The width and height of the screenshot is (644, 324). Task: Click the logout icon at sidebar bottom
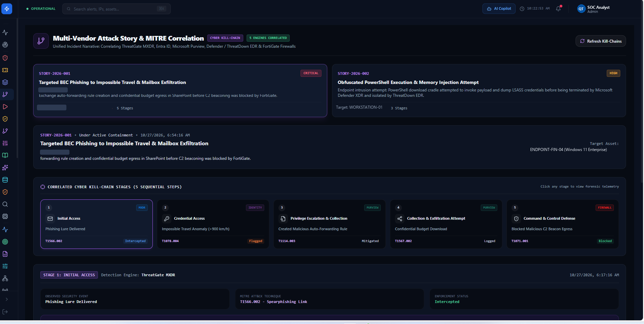coord(5,312)
